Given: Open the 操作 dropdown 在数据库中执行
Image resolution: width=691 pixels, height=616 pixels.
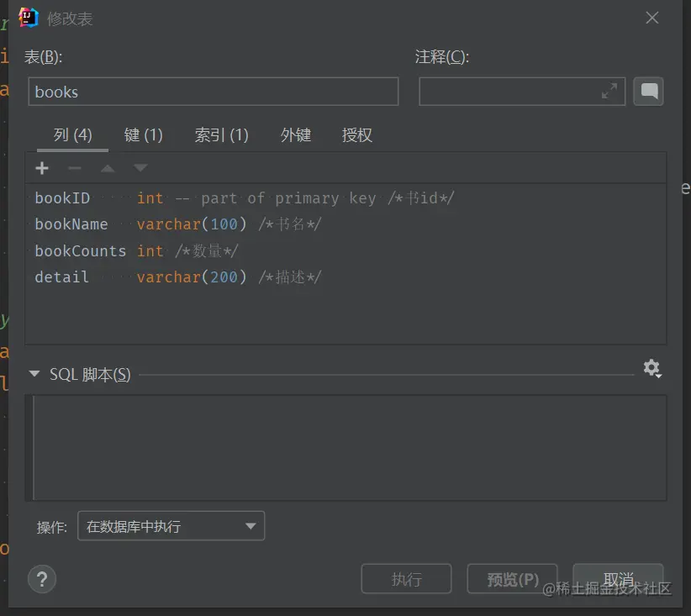Looking at the screenshot, I should click(171, 526).
